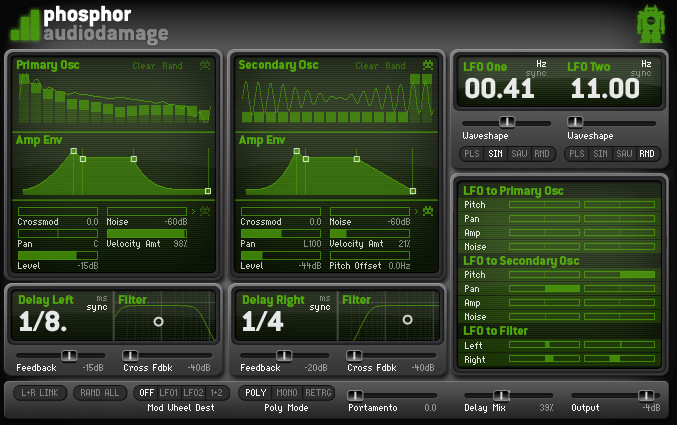Click the invader icon beside Primary Noise

click(205, 211)
